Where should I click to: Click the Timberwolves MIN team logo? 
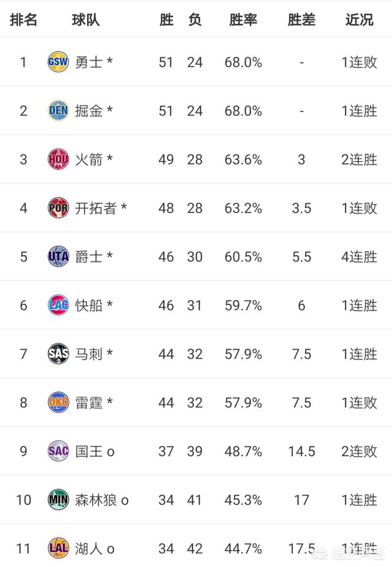[x=58, y=500]
